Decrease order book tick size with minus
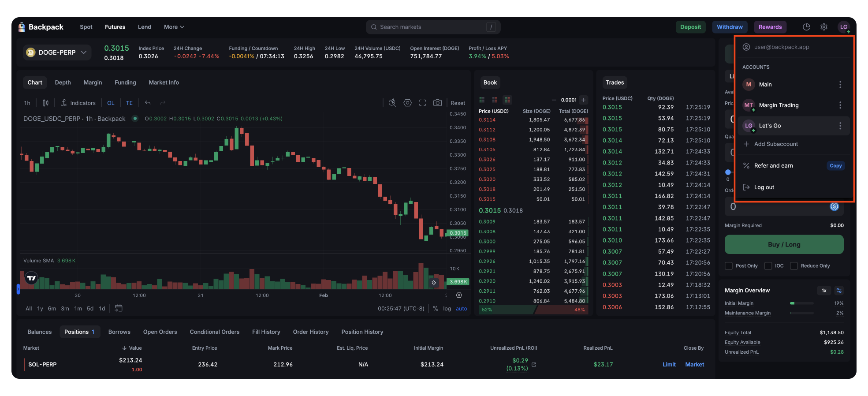868x396 pixels. (554, 100)
